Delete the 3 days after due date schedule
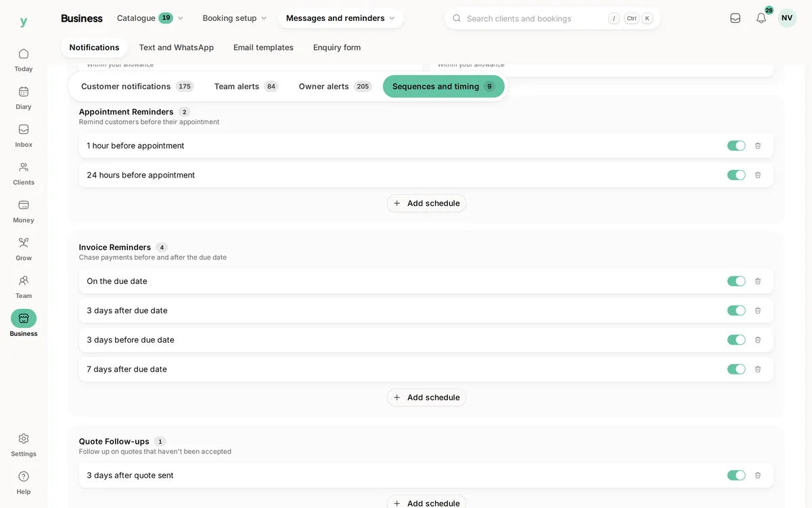 [x=758, y=310]
